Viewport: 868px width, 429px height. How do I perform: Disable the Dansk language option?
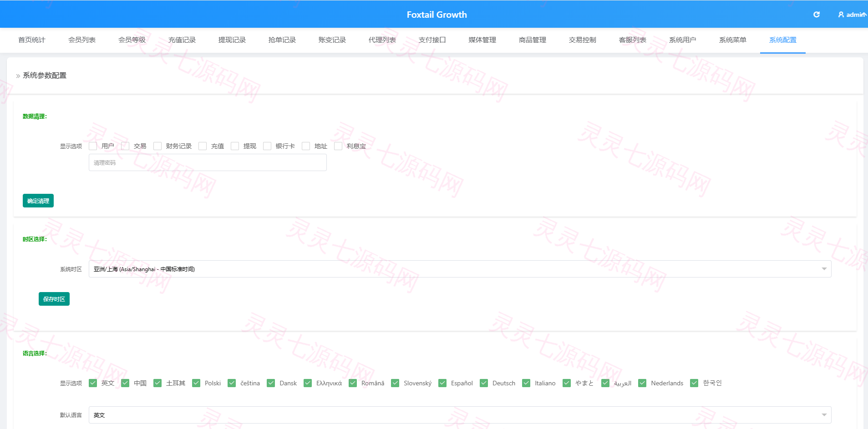tap(271, 383)
